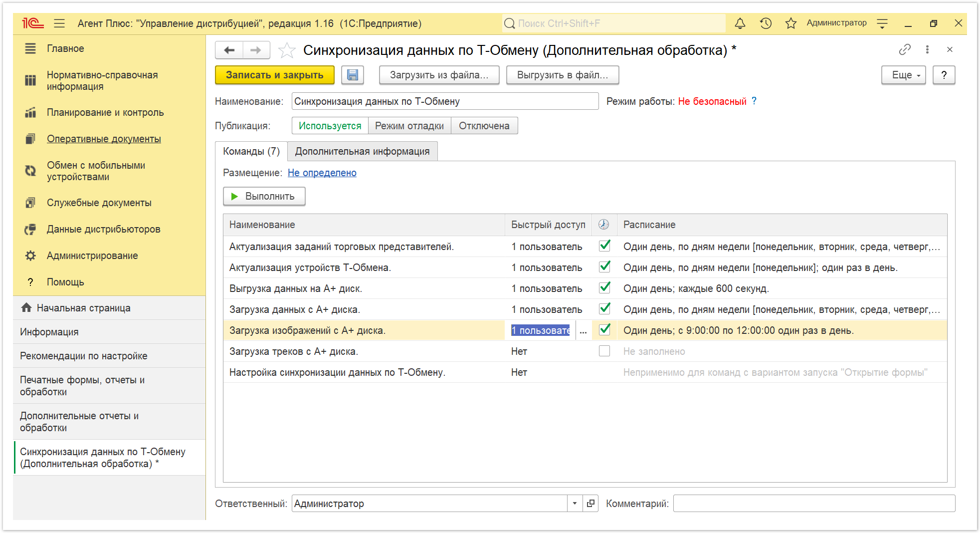
Task: Click Выполнить button
Action: coord(264,196)
